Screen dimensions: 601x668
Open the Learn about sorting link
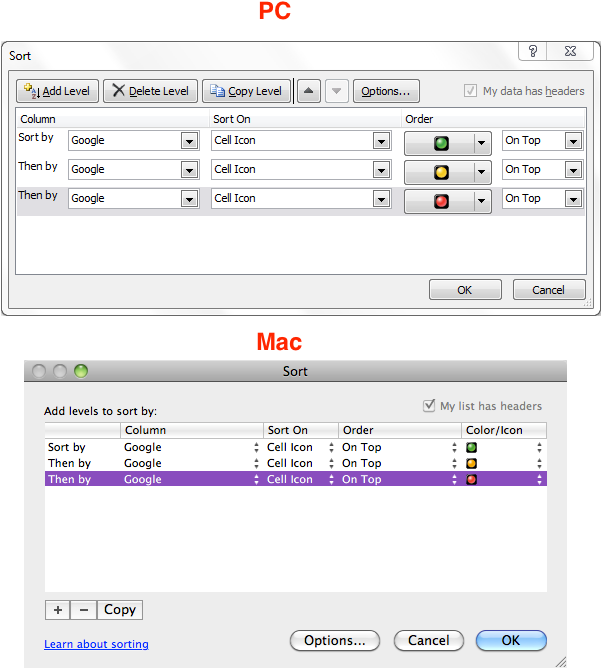96,644
